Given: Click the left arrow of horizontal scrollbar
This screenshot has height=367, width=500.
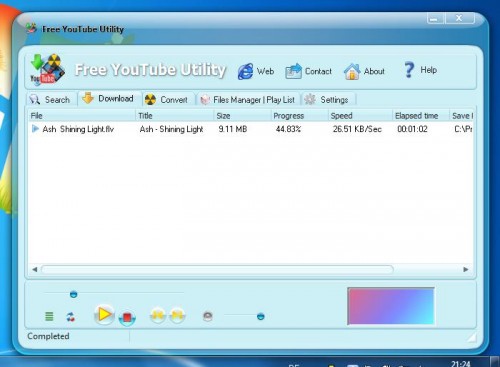Looking at the screenshot, I should (x=34, y=269).
